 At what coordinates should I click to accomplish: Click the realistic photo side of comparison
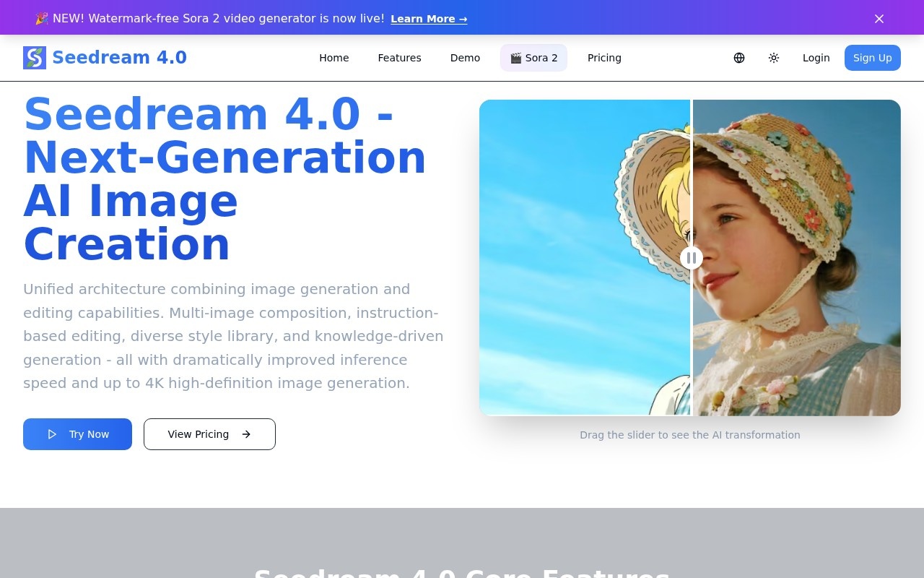[x=797, y=257]
